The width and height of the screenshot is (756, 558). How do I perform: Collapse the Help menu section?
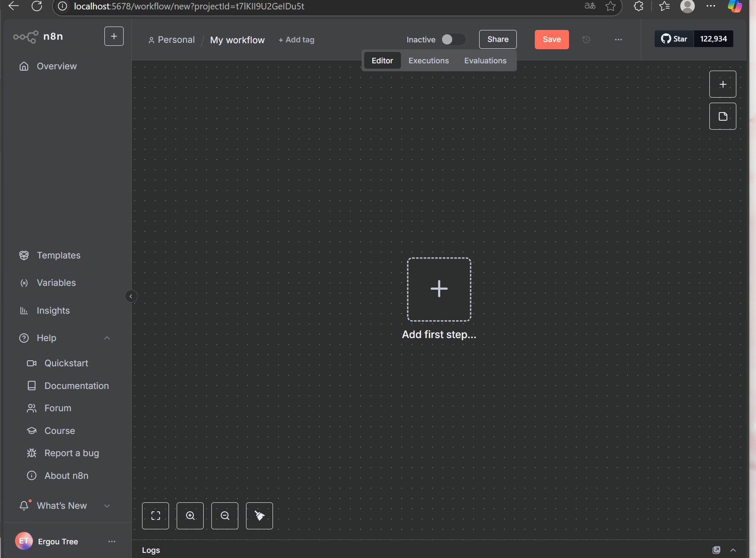pyautogui.click(x=107, y=338)
